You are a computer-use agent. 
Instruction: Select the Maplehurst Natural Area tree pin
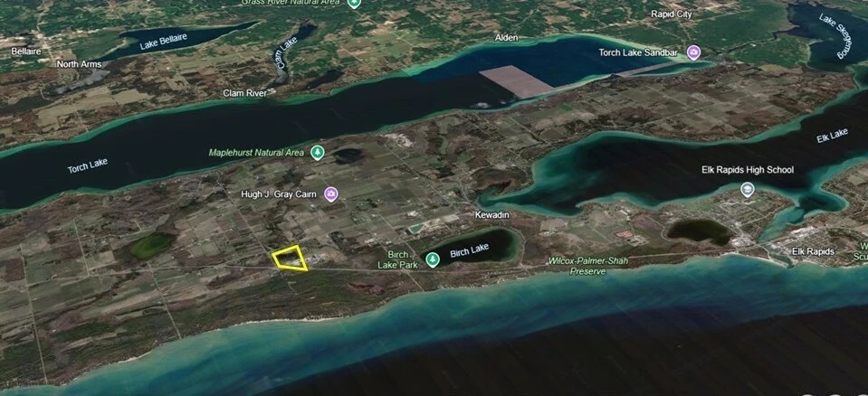317,153
